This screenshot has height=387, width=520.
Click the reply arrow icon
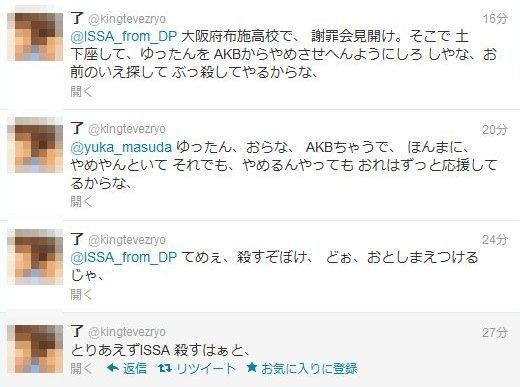pyautogui.click(x=113, y=368)
